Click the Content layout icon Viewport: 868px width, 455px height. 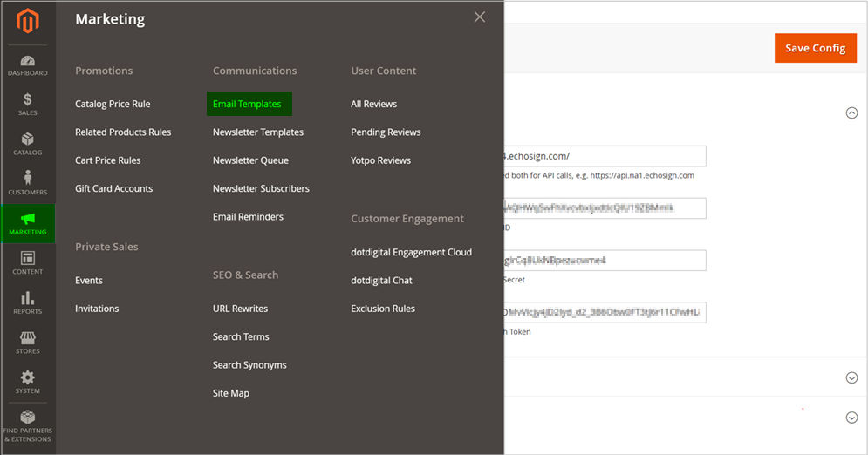(x=28, y=262)
